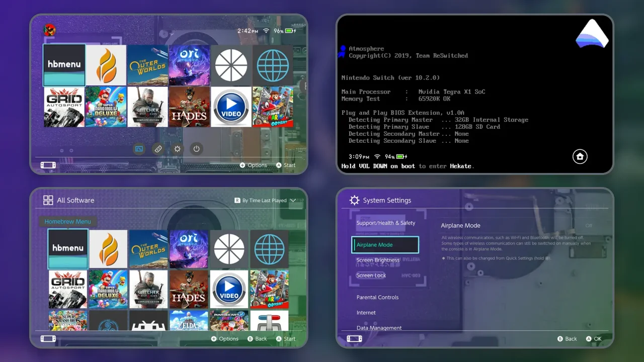Start Ori on the home screen

[189, 65]
